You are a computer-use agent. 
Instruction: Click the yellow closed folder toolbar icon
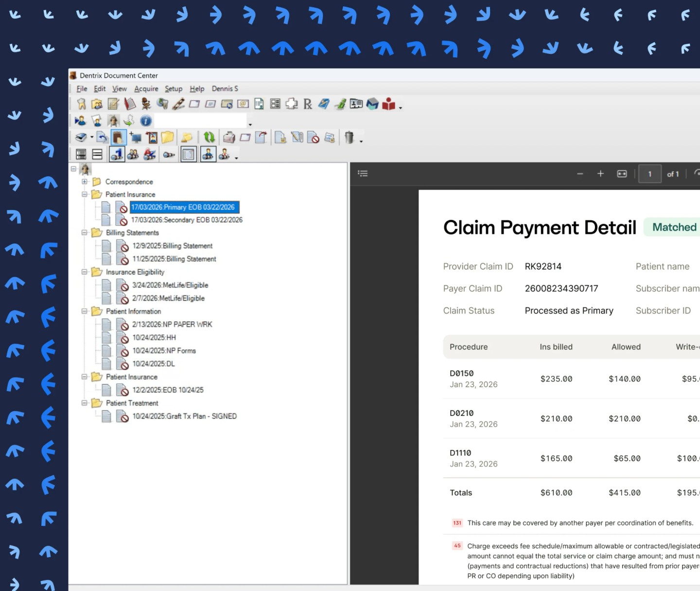click(168, 138)
